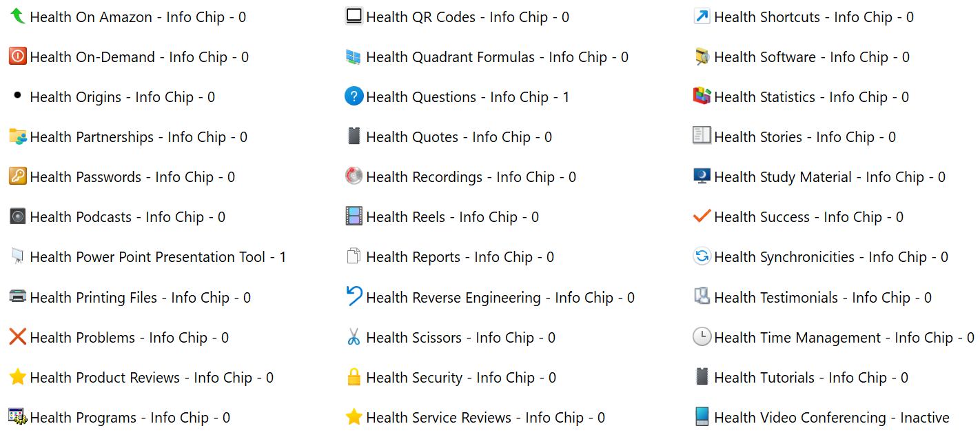Open Health Quadrant Formulas - Info Chip
980x435 pixels.
(497, 57)
